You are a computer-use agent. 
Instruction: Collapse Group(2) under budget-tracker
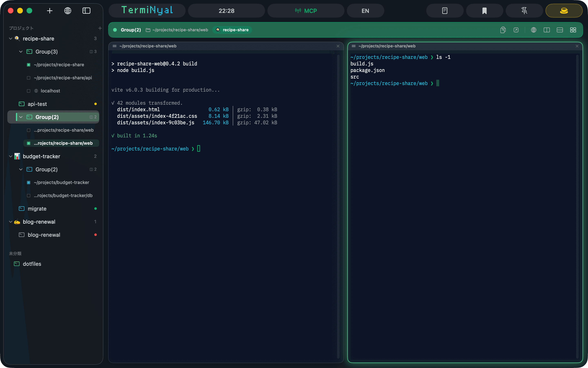[21, 169]
